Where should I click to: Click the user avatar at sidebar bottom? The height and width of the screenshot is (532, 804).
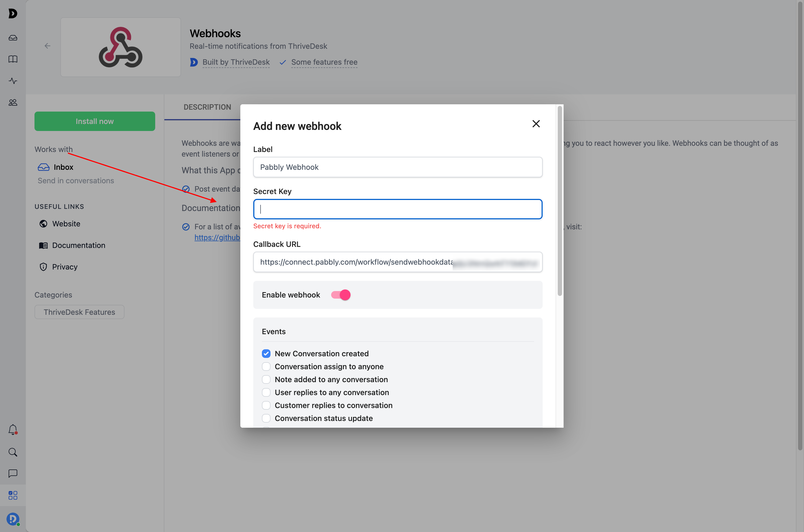coord(13,519)
